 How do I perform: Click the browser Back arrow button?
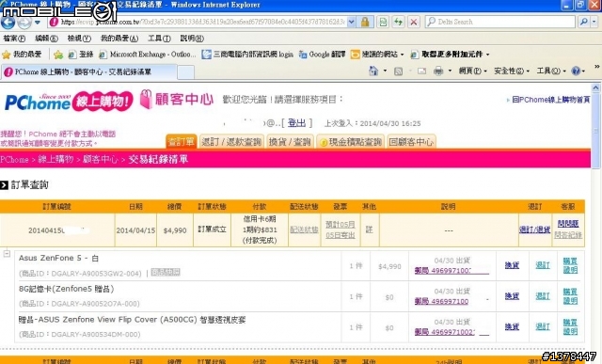tap(8, 22)
